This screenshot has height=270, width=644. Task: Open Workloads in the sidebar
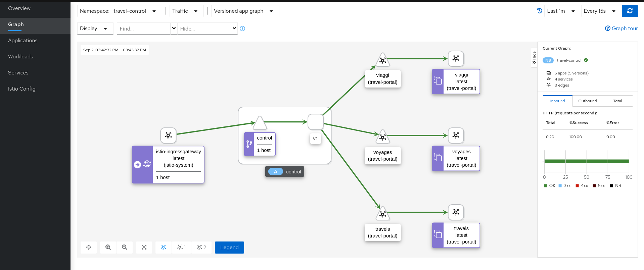(20, 57)
